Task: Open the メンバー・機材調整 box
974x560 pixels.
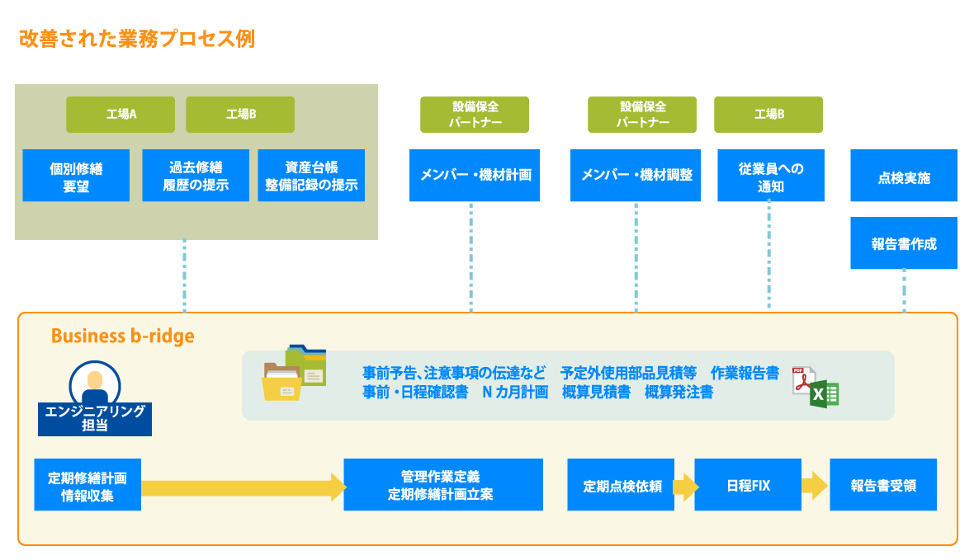Action: coord(635,175)
